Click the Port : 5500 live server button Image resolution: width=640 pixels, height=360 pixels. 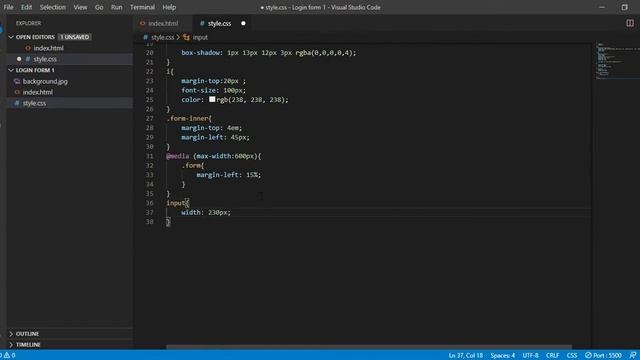tap(603, 355)
